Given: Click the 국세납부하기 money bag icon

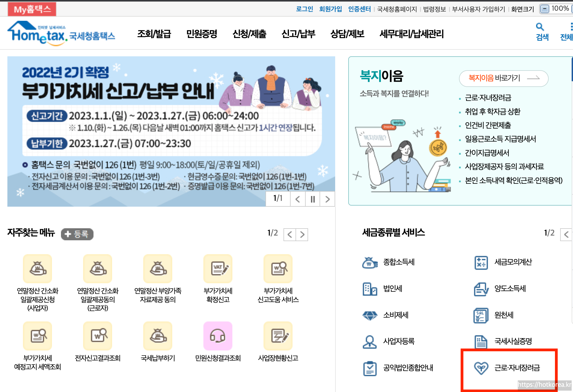Looking at the screenshot, I should pos(158,336).
